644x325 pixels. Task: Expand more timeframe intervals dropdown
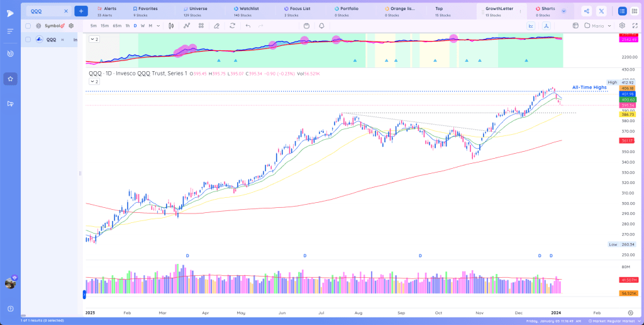158,26
